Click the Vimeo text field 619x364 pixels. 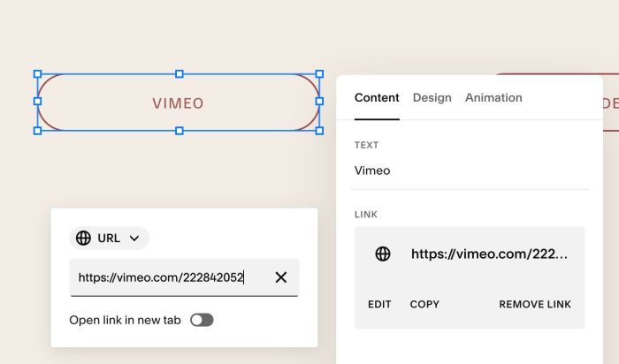click(x=470, y=171)
